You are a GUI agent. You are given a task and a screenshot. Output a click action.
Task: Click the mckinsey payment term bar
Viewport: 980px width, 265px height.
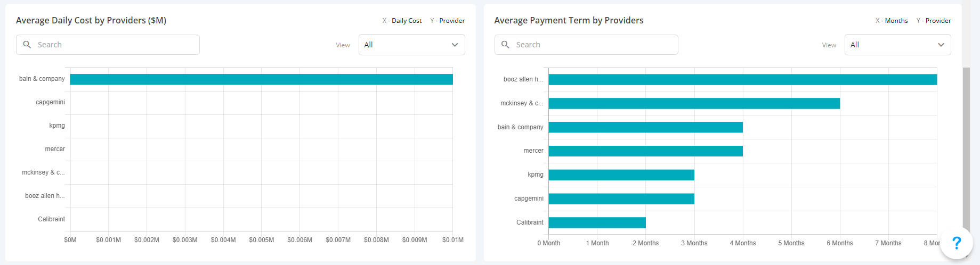tap(694, 103)
